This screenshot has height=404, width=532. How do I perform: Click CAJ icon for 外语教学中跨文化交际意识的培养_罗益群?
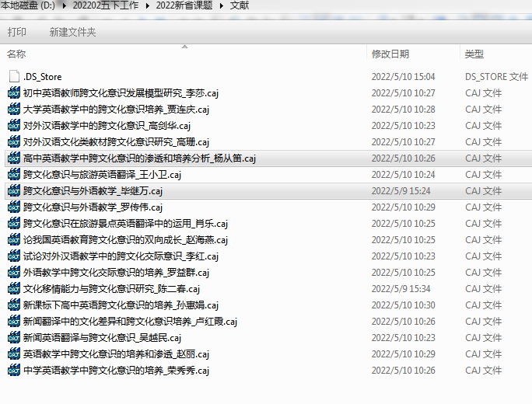14,272
